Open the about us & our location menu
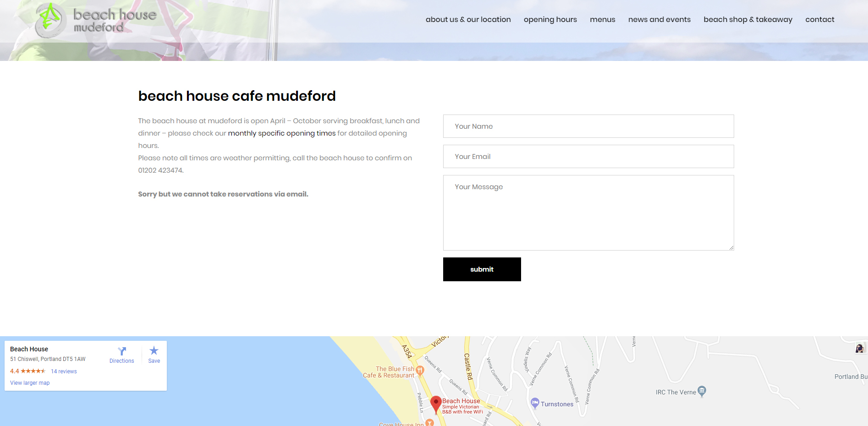868x426 pixels. tap(468, 20)
